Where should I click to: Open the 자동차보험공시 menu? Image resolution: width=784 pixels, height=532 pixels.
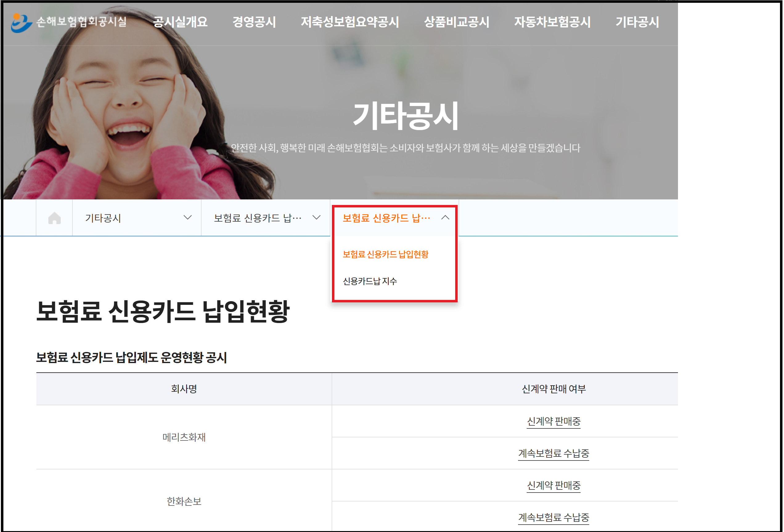click(x=552, y=22)
